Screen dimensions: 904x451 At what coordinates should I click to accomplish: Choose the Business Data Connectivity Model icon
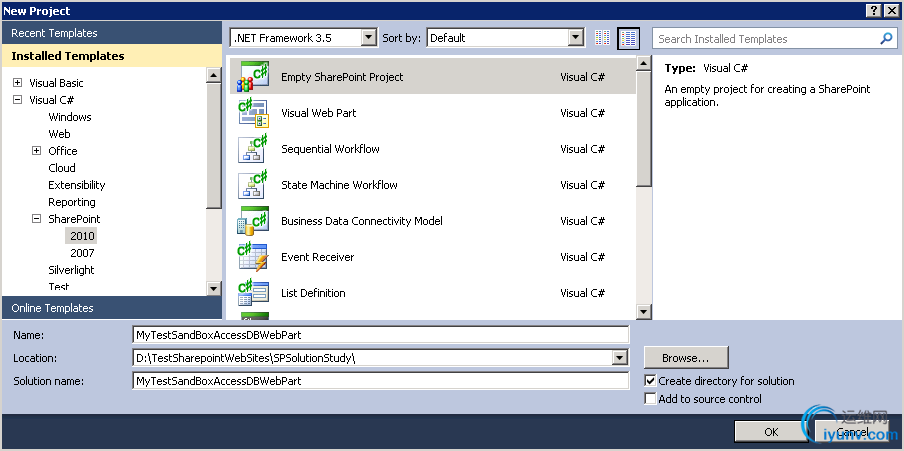(254, 221)
